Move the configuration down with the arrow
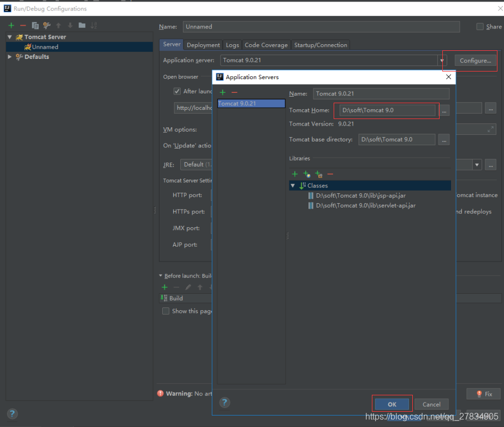This screenshot has width=504, height=427. tap(70, 26)
